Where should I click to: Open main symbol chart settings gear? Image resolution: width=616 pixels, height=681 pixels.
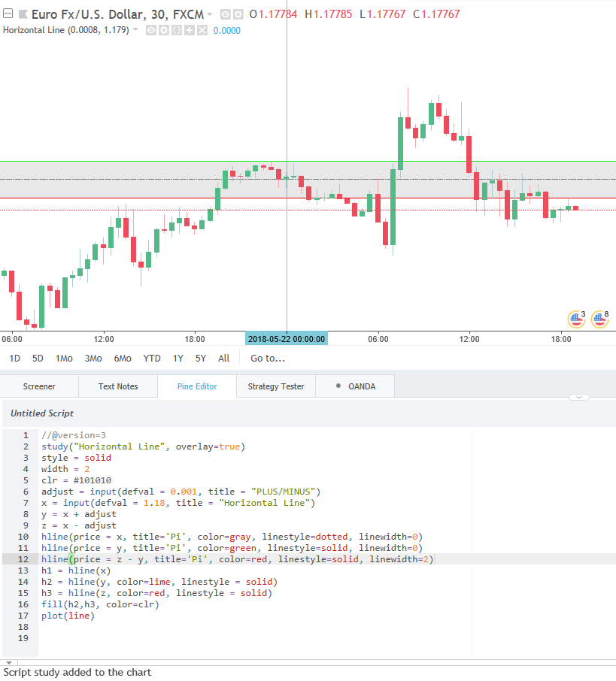coord(238,14)
